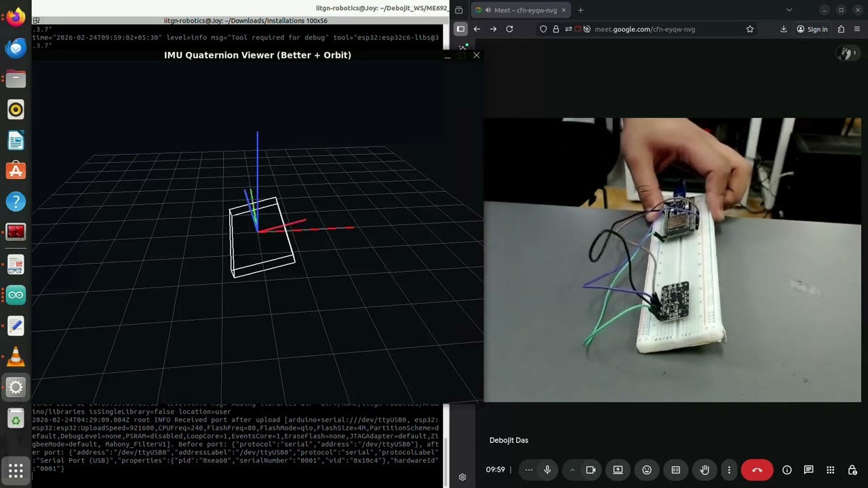Open a new Firefox tab

[x=580, y=10]
